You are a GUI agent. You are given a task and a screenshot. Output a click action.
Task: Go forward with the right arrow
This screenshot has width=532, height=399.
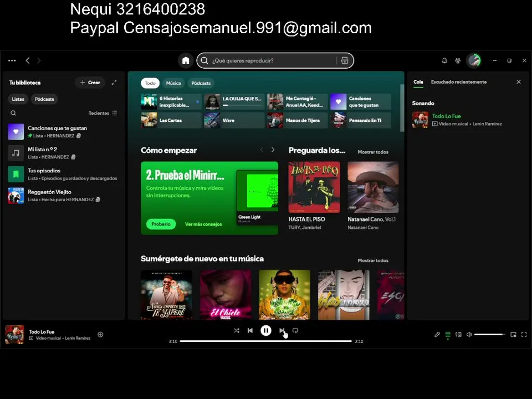coord(39,61)
